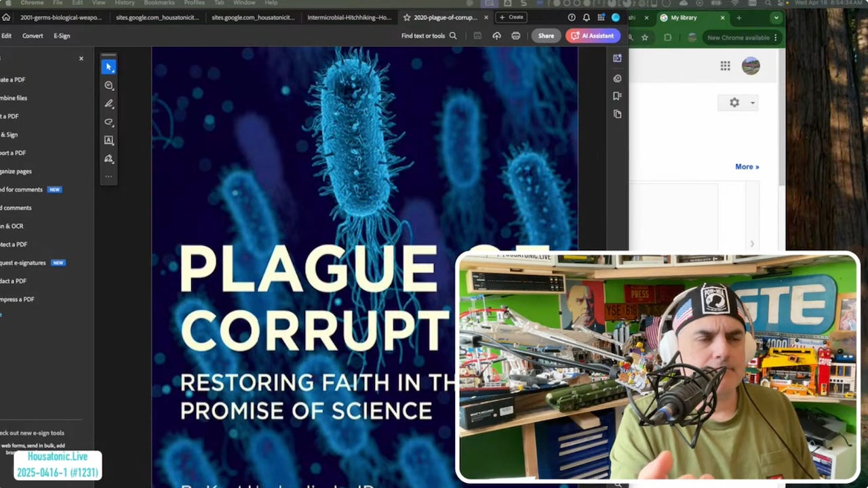Print the document using printer icon

pyautogui.click(x=516, y=36)
